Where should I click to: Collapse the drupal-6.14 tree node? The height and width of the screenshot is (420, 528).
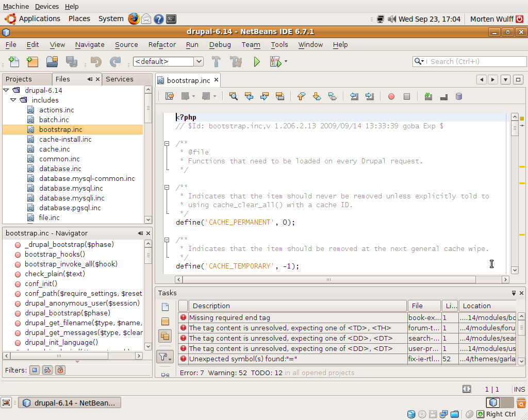[6, 90]
